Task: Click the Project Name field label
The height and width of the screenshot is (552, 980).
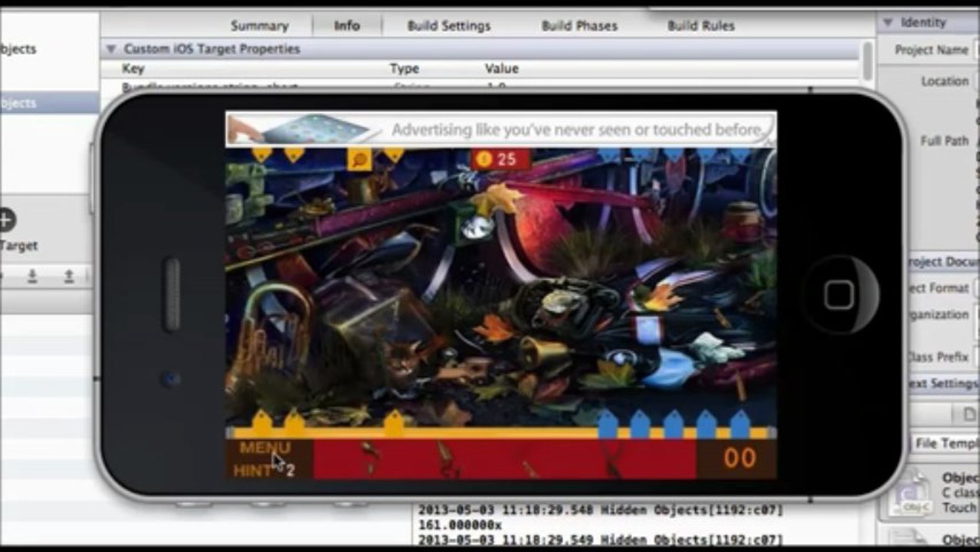Action: coord(931,50)
